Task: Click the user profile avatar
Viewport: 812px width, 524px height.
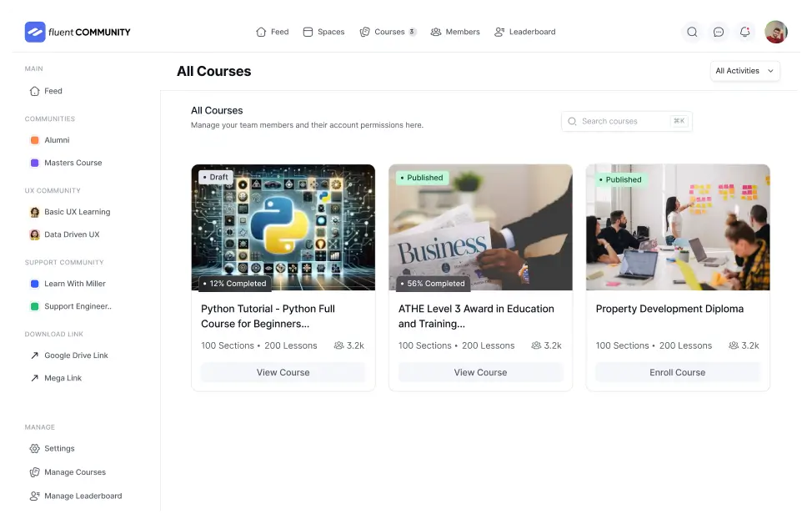Action: pyautogui.click(x=775, y=33)
